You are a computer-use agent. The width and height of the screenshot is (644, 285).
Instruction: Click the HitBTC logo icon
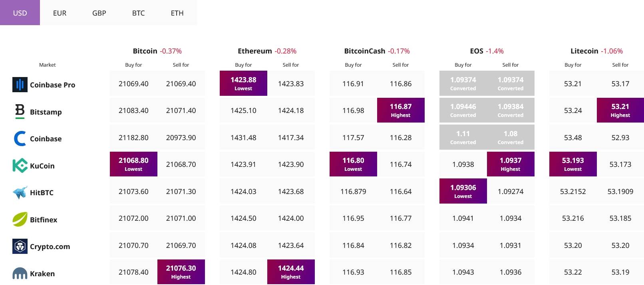click(x=20, y=192)
